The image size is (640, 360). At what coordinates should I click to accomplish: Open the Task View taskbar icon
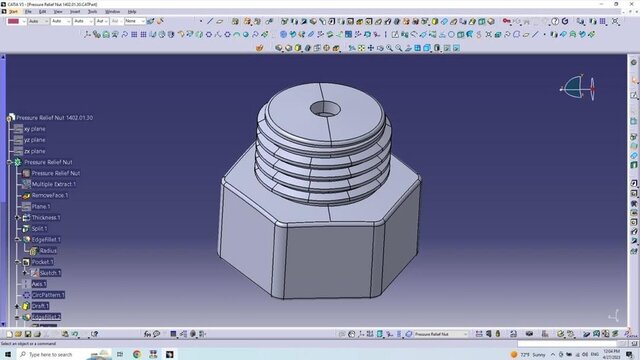120,354
